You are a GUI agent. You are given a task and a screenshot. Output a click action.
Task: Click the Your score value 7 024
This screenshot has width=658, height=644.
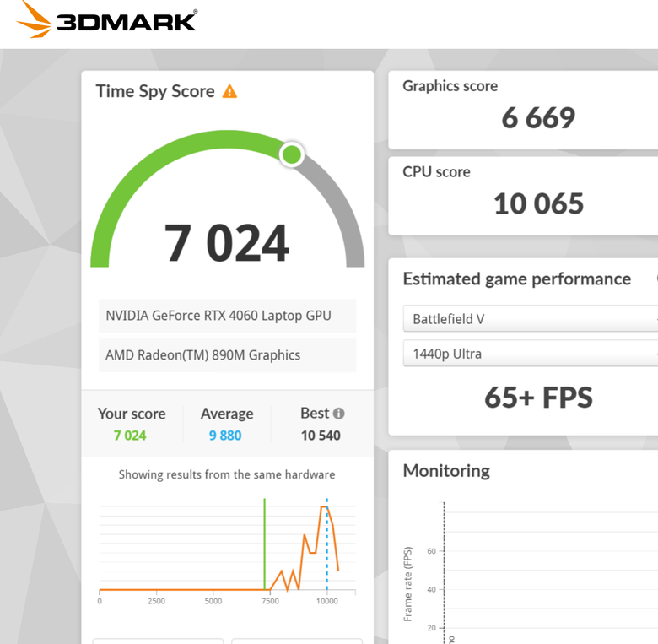(x=130, y=436)
